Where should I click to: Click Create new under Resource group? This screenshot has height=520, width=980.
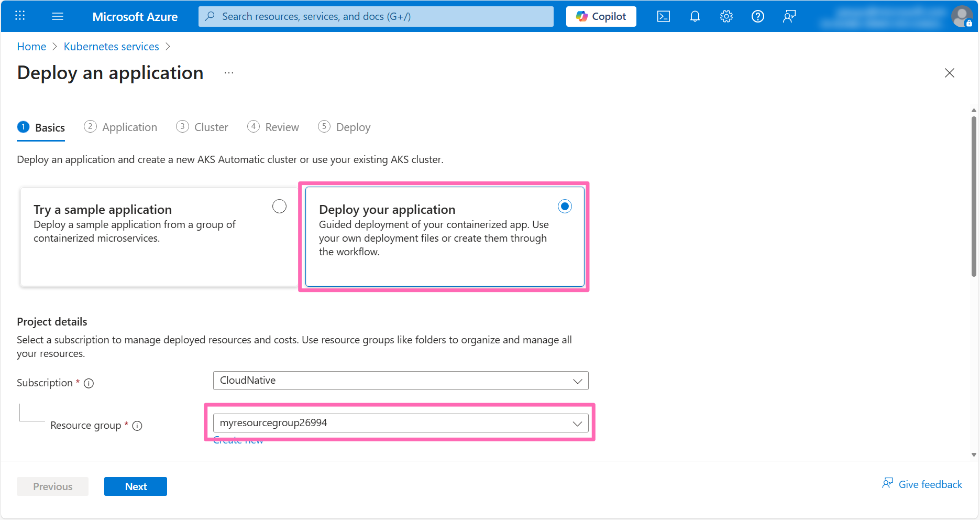coord(238,440)
